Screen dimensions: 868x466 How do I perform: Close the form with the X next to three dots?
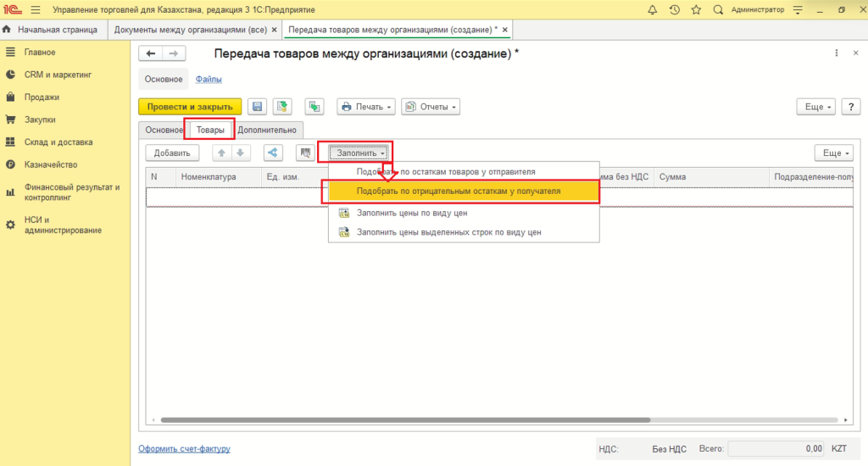tap(856, 53)
